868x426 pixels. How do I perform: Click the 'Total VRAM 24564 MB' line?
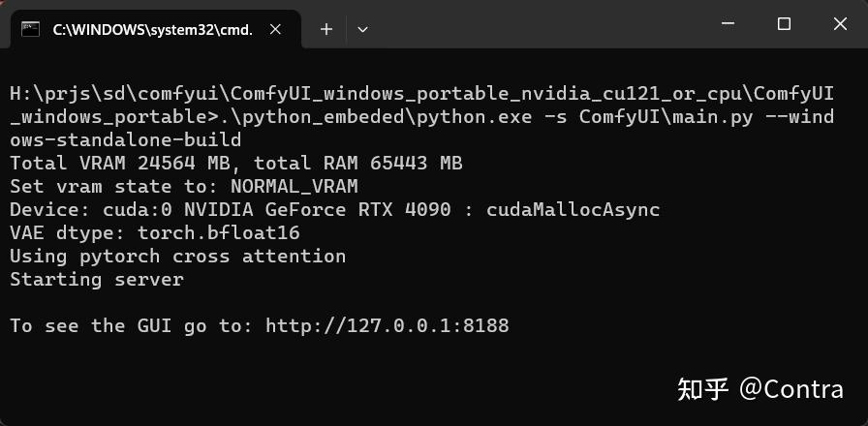click(x=126, y=164)
